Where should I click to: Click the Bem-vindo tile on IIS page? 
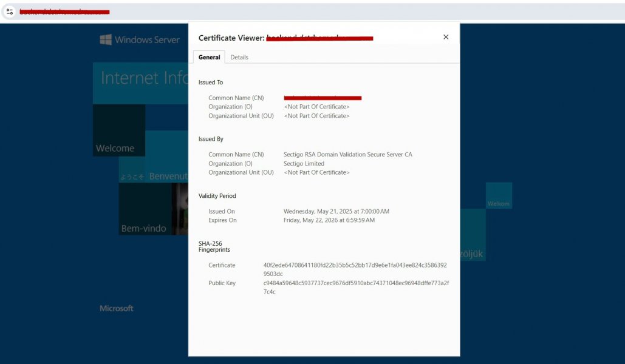coord(145,209)
